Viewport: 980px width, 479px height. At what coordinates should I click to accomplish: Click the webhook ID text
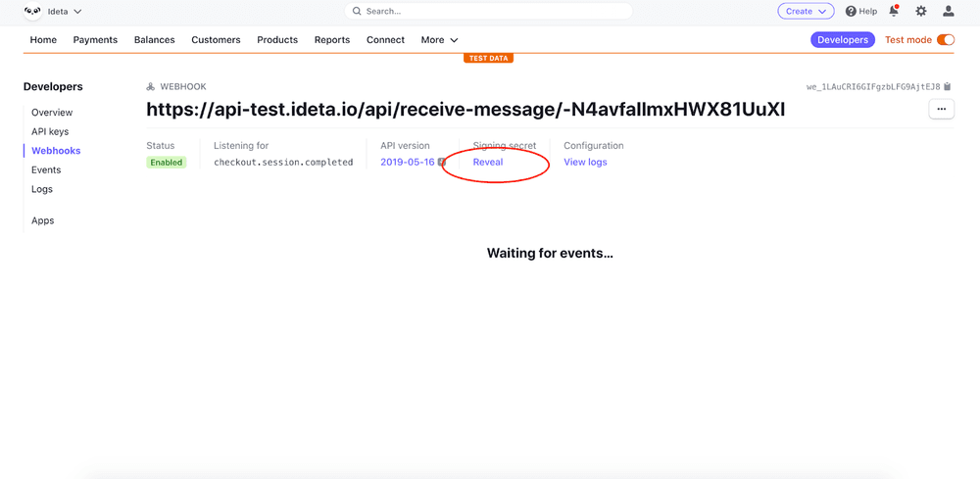873,87
